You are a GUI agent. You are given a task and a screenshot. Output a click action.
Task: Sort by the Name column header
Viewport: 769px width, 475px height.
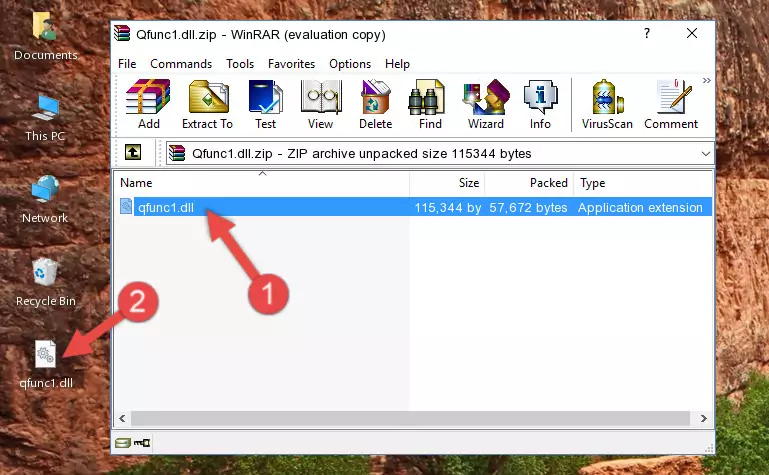pos(262,183)
